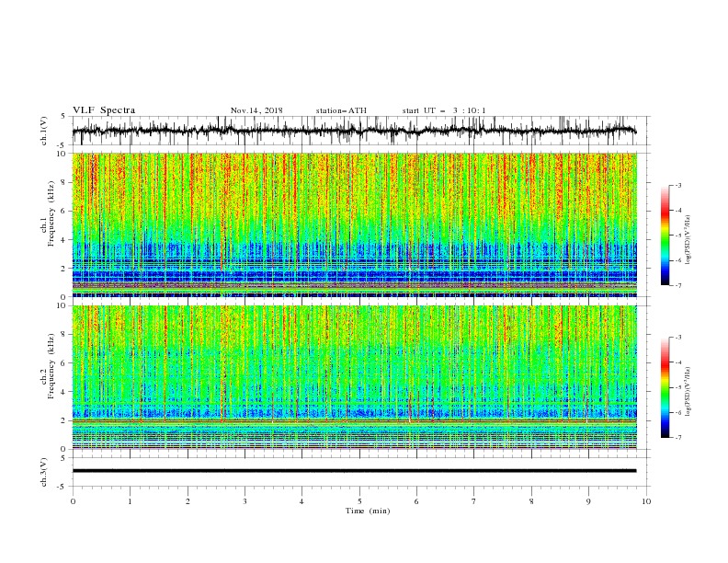Image resolution: width=728 pixels, height=563 pixels.
Task: Click the "-4" tick on lower colorbar
Action: click(x=678, y=362)
